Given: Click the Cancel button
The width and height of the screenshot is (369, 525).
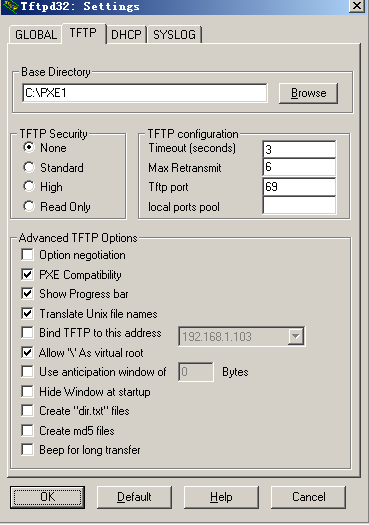Looking at the screenshot, I should [308, 497].
